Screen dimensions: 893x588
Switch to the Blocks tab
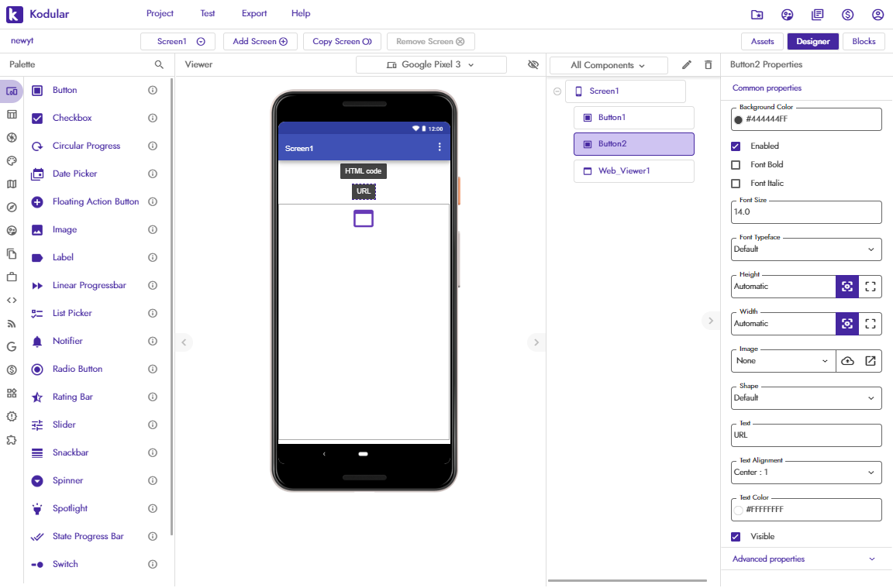tap(864, 42)
